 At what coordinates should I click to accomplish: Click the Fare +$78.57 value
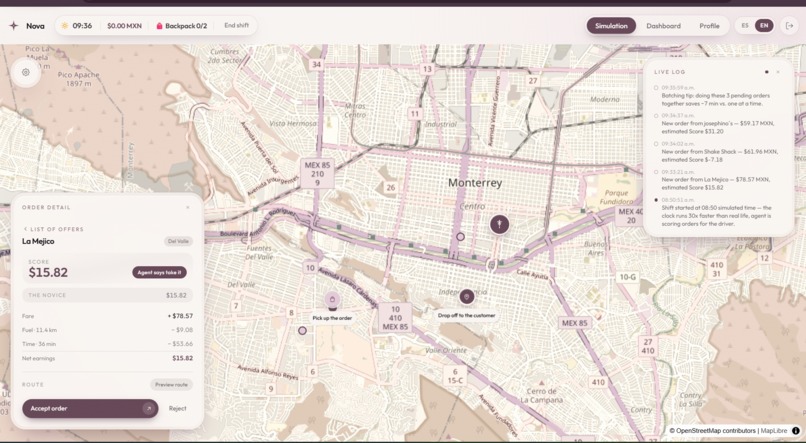tap(180, 316)
